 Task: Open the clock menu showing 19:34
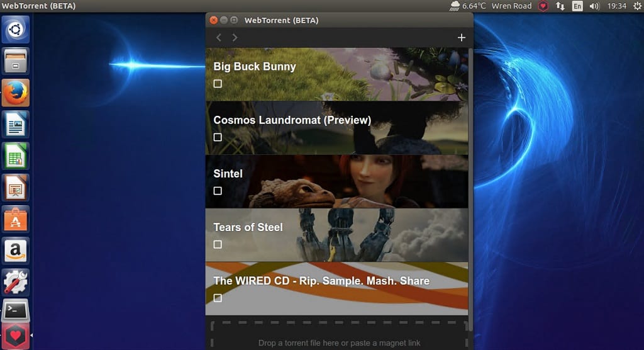(x=617, y=6)
